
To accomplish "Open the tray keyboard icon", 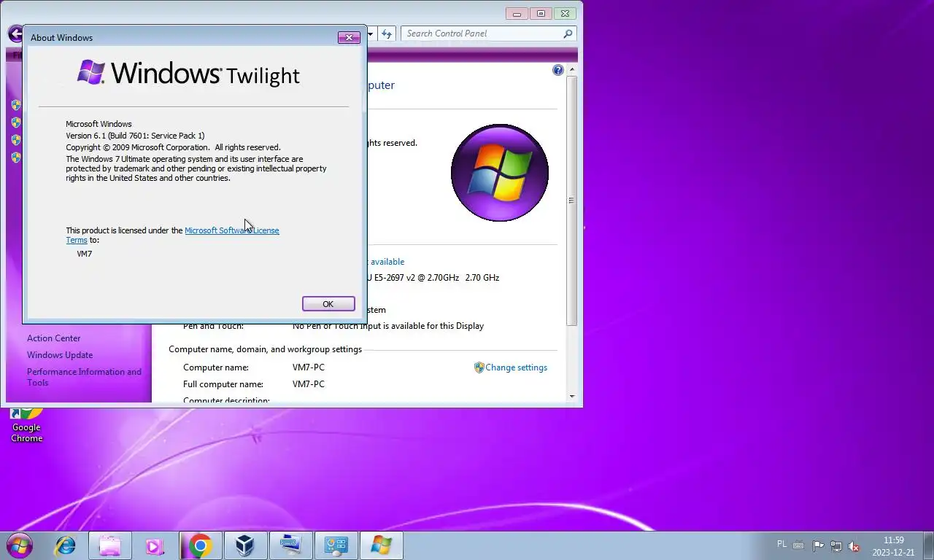I will (799, 545).
